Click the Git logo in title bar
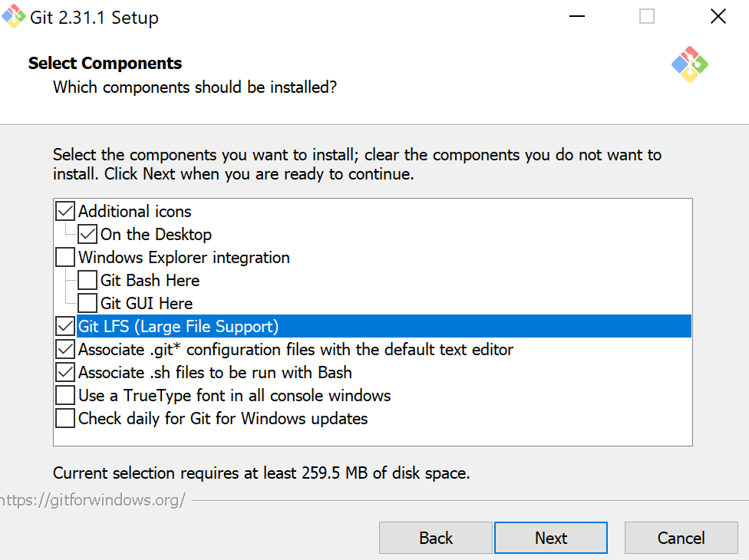 [x=13, y=17]
